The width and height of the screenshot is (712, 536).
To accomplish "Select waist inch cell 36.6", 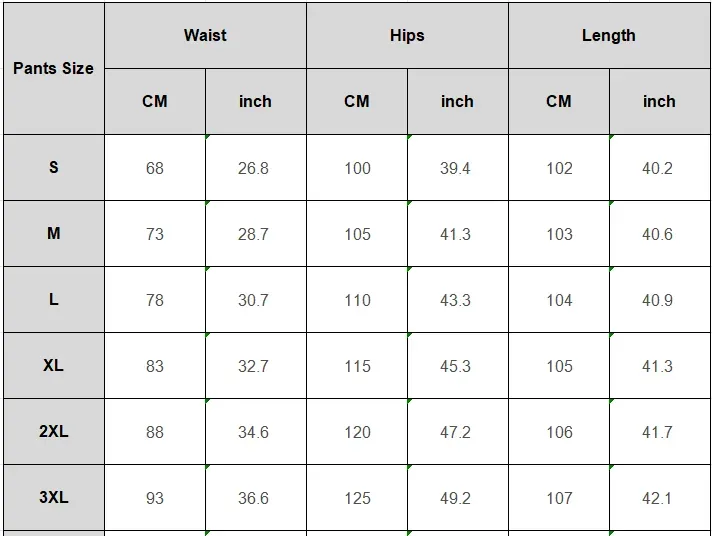I will 254,498.
